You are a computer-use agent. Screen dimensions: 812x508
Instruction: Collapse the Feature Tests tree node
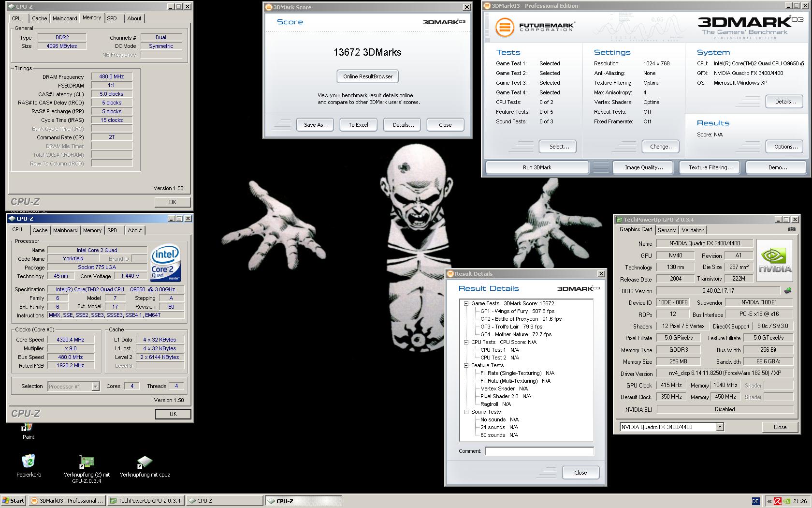(x=466, y=365)
